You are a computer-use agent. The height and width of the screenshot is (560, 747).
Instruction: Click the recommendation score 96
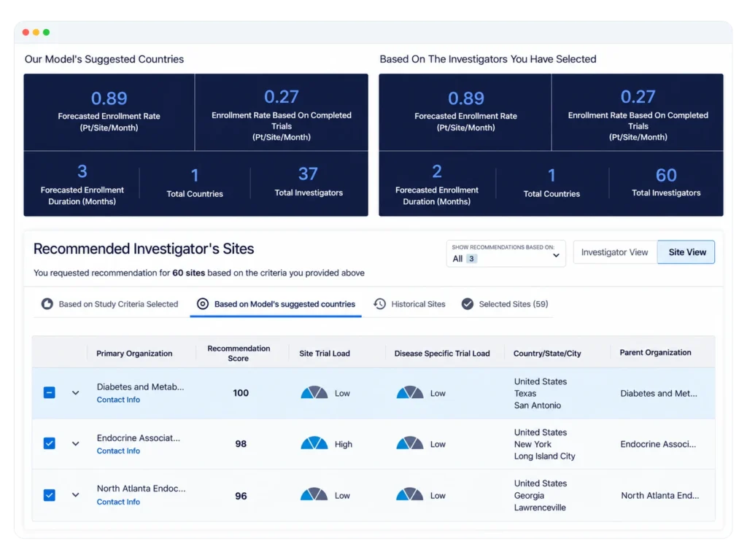click(x=241, y=496)
